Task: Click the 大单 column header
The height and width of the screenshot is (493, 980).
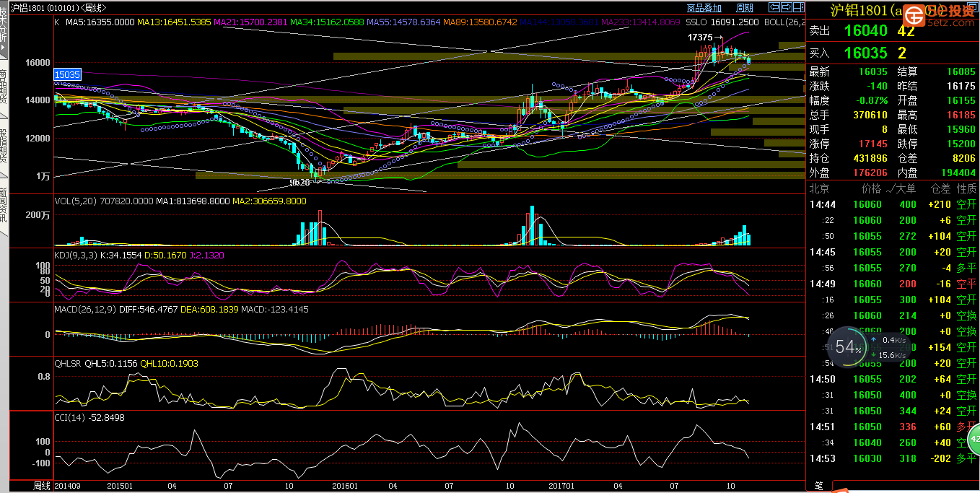Action: 906,188
